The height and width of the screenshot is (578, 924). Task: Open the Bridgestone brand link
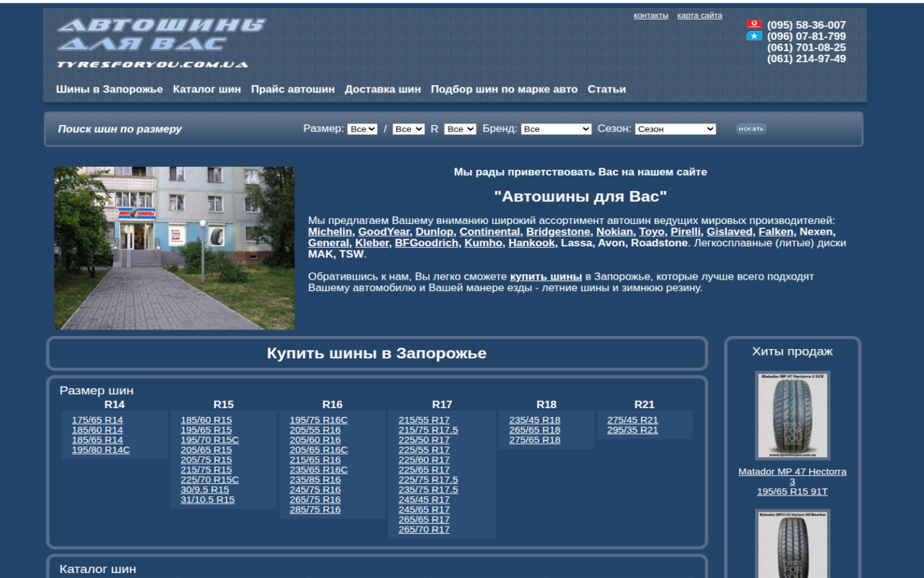[x=558, y=232]
